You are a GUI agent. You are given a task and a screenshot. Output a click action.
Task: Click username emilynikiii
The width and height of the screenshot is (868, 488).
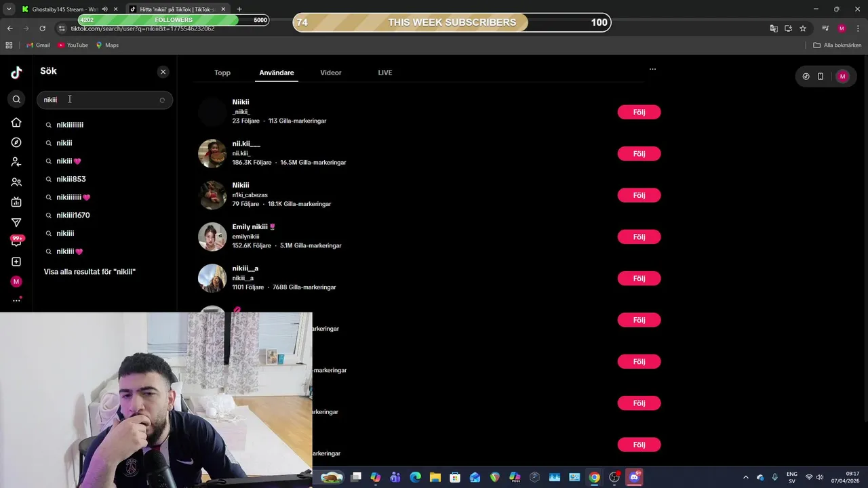tap(245, 237)
